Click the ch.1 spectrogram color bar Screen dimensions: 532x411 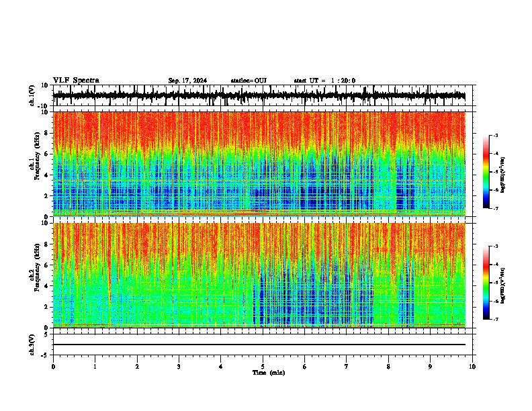click(x=486, y=172)
